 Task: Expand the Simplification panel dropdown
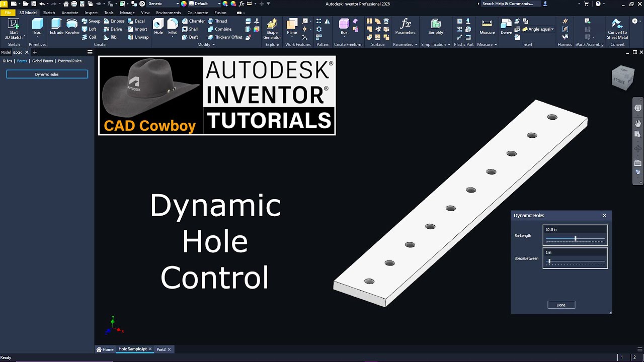coord(436,44)
